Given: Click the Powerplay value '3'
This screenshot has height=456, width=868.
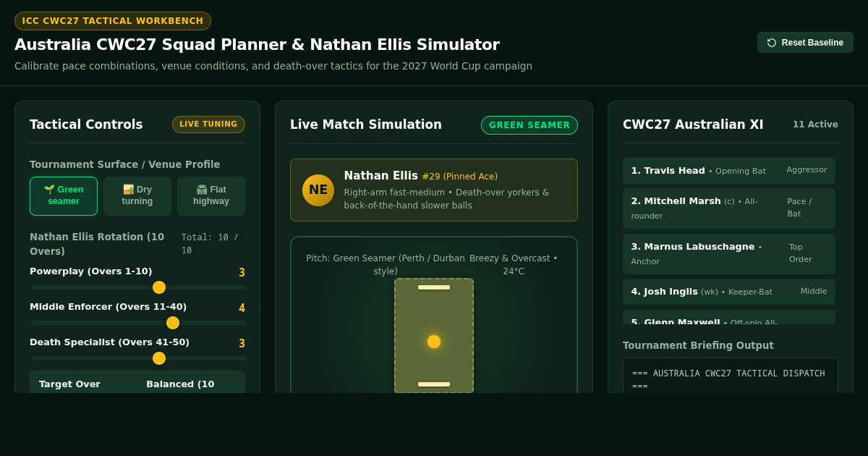Looking at the screenshot, I should click(242, 273).
